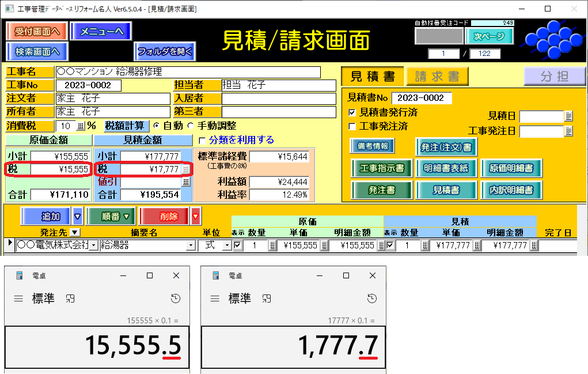Open history in left calculator window
Image resolution: width=588 pixels, height=374 pixels.
(x=175, y=299)
